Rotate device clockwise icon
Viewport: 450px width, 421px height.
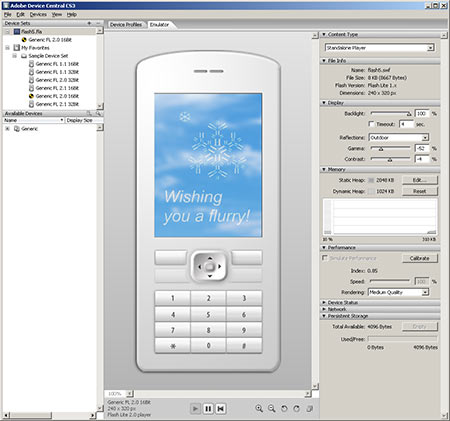pos(296,408)
